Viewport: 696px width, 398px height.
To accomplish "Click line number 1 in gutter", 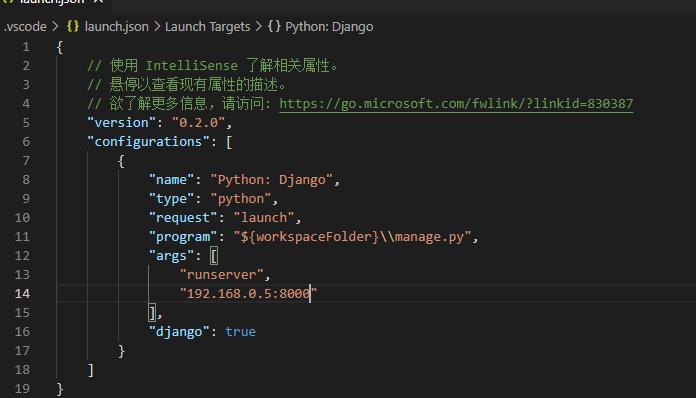I will pyautogui.click(x=26, y=47).
